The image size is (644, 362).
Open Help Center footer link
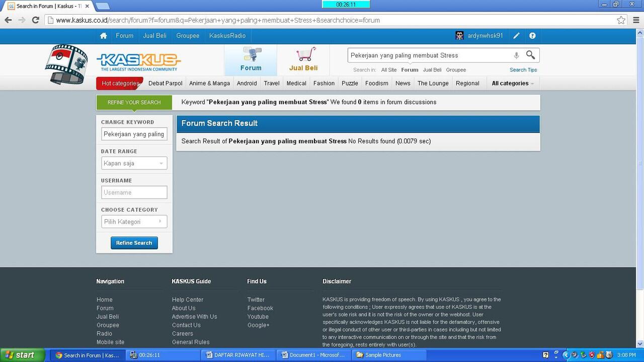tap(188, 300)
